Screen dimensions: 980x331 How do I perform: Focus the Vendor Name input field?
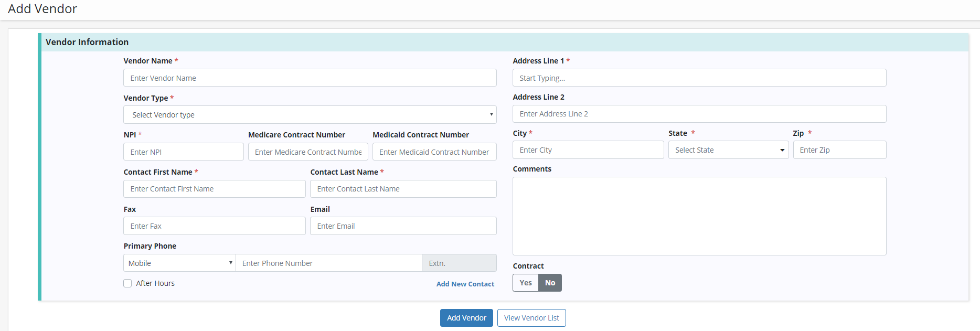point(310,78)
